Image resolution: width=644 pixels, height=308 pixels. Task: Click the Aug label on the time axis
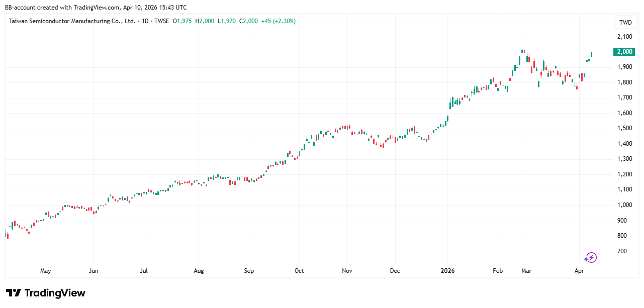tap(199, 271)
